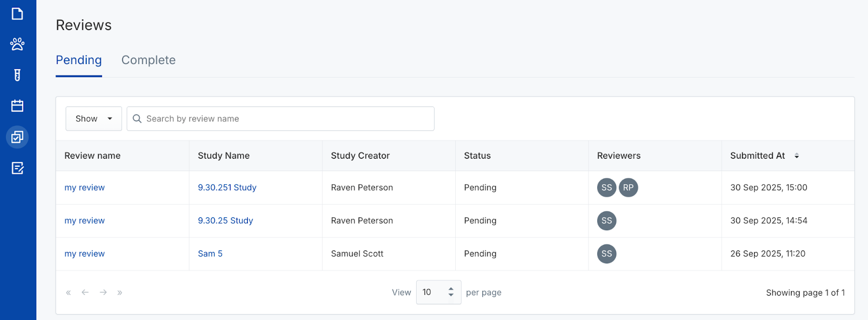Expand the Show dropdown
868x320 pixels.
93,118
